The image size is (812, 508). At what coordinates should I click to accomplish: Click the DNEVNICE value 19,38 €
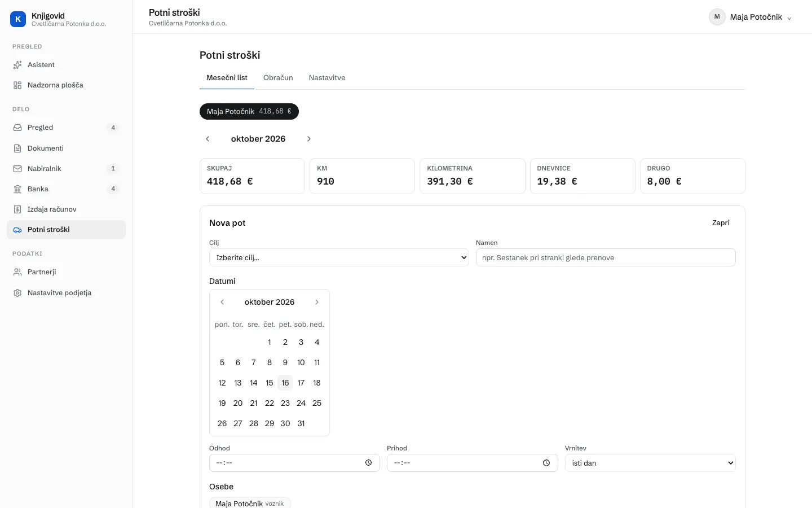[x=557, y=181]
